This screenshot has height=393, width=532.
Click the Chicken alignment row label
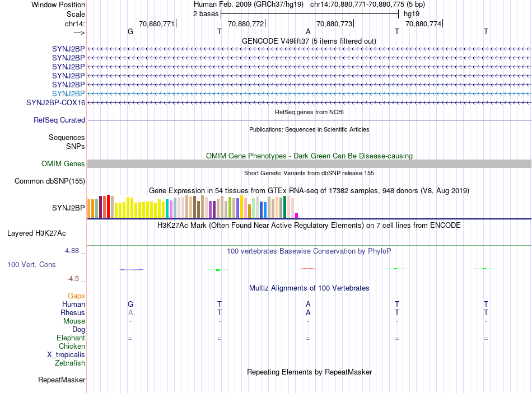[72, 346]
